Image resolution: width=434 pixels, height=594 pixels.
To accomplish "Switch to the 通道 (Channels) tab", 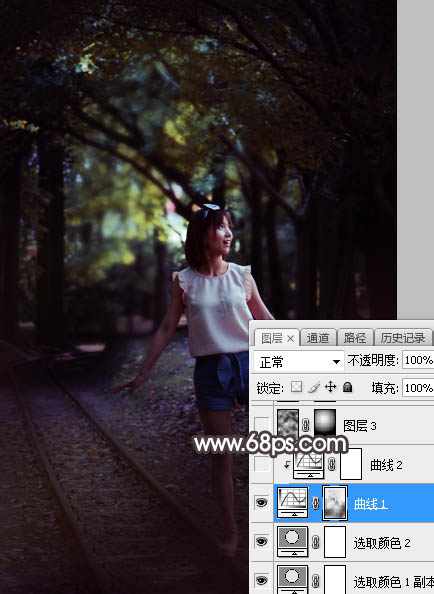I will [318, 338].
